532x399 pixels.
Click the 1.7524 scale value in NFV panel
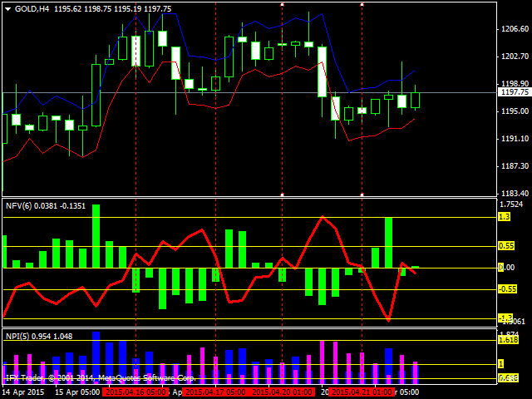click(512, 204)
